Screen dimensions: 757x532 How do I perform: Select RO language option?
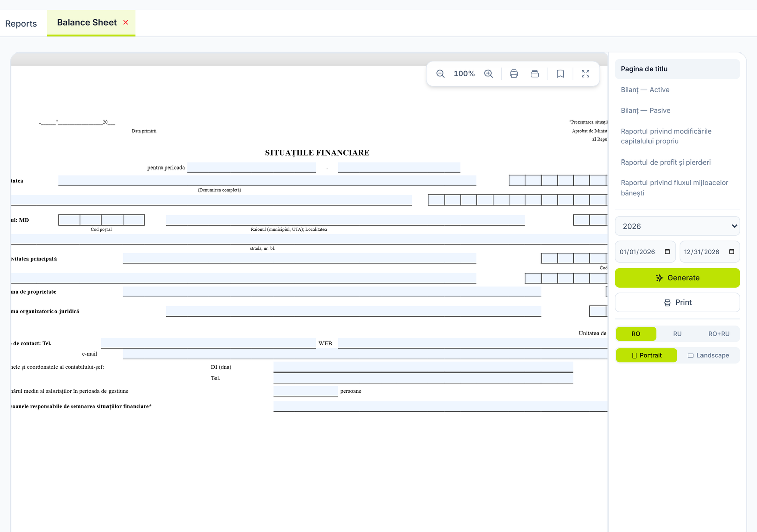[636, 334]
